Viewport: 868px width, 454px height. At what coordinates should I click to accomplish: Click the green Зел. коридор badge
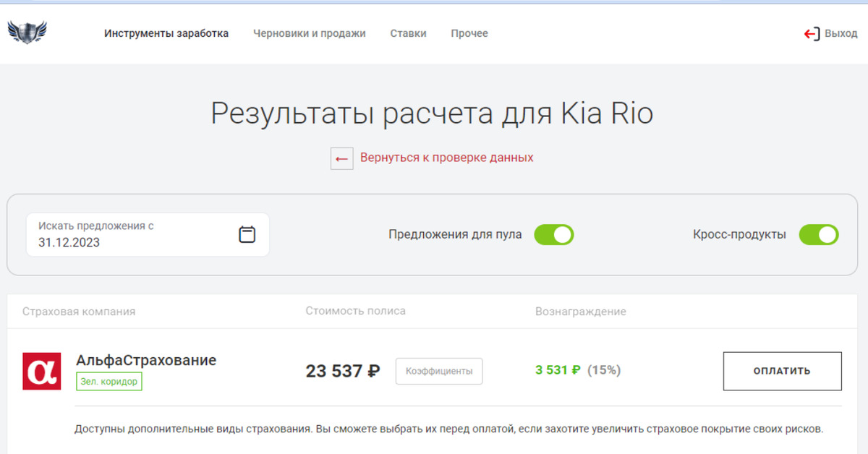(109, 381)
